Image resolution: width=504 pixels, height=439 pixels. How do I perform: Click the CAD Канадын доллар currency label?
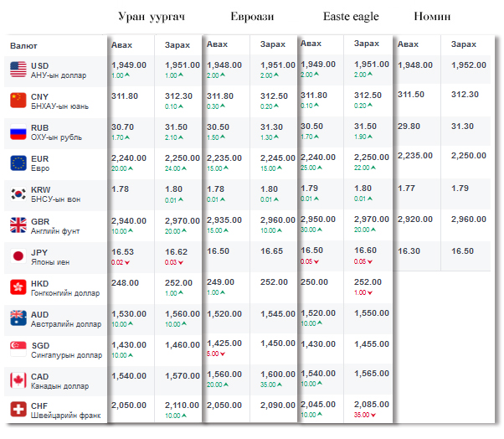tap(60, 380)
